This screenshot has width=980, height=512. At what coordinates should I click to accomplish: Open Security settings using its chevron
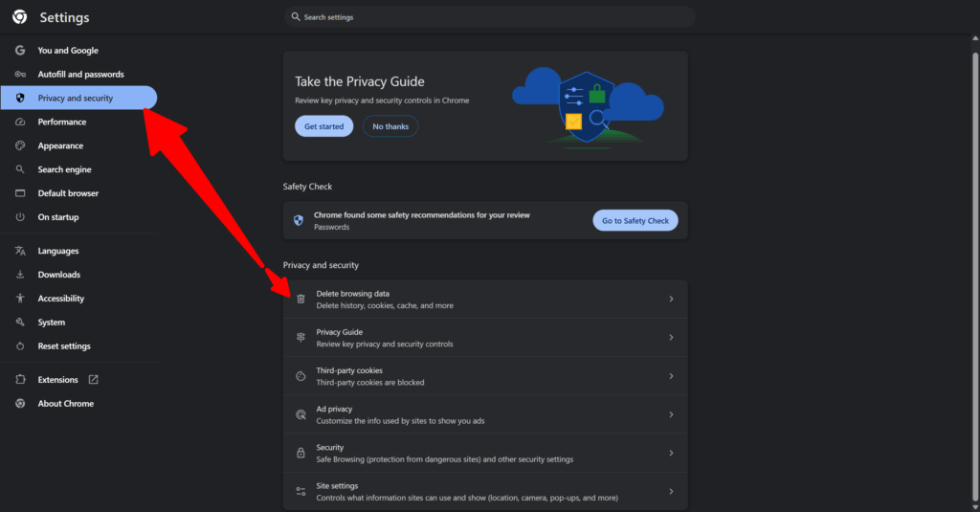[x=671, y=453]
